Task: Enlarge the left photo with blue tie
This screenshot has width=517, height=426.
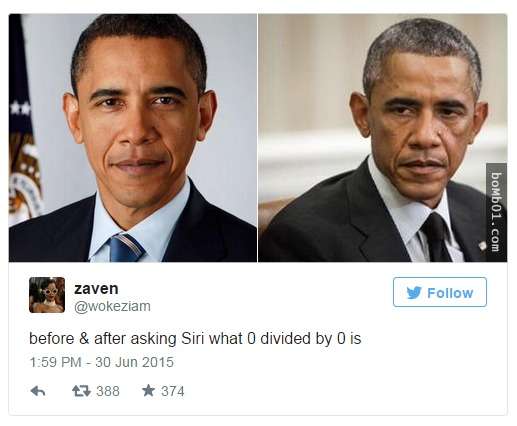Action: 133,138
